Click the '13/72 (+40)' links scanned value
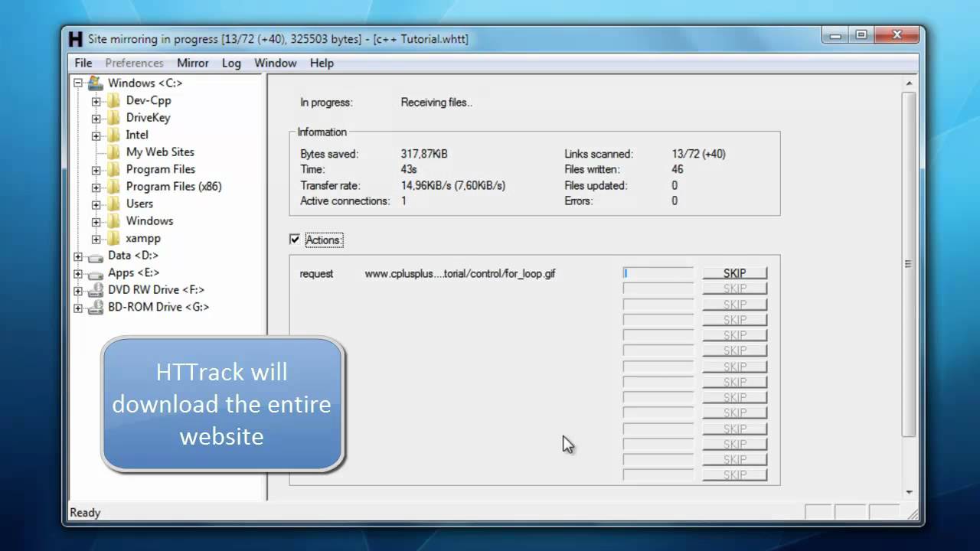 [698, 154]
